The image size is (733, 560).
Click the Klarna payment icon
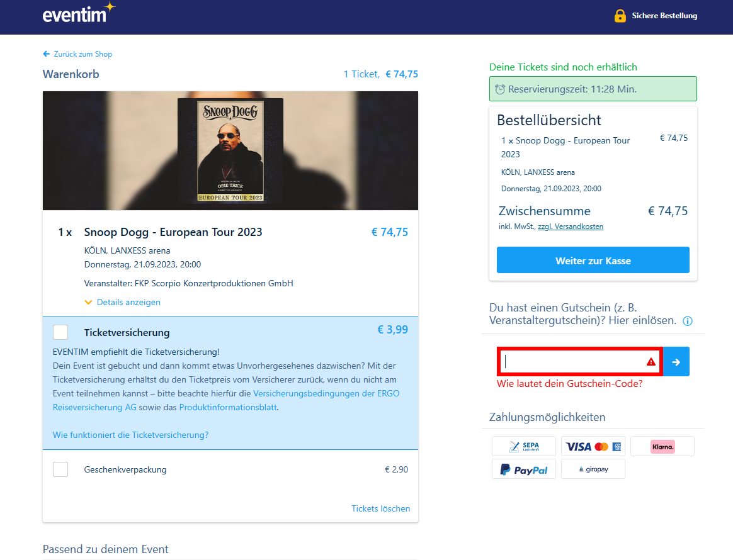[x=662, y=446]
